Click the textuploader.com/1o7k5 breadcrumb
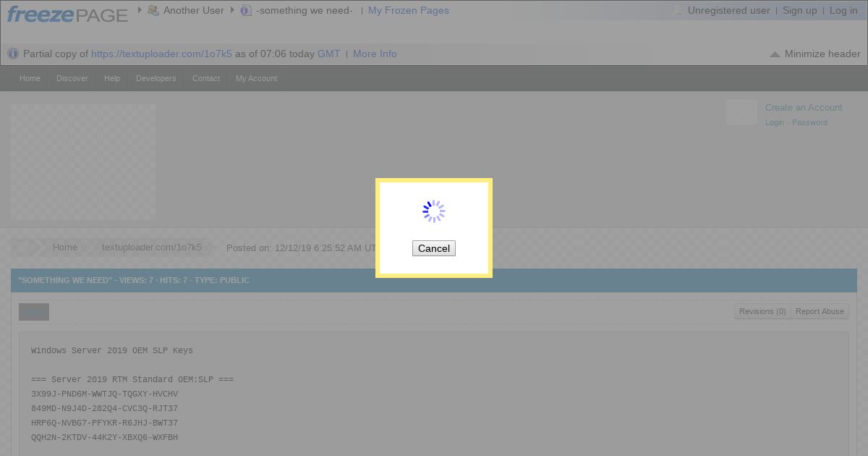The image size is (868, 456). click(152, 248)
